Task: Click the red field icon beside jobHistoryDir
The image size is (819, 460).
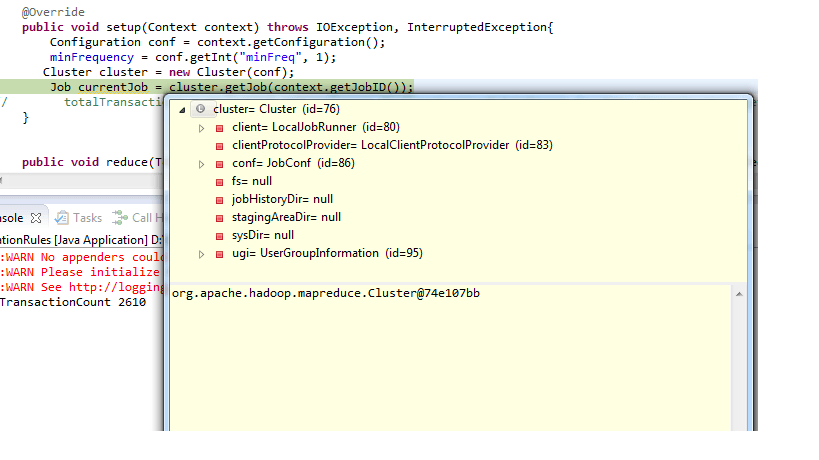Action: tap(219, 200)
